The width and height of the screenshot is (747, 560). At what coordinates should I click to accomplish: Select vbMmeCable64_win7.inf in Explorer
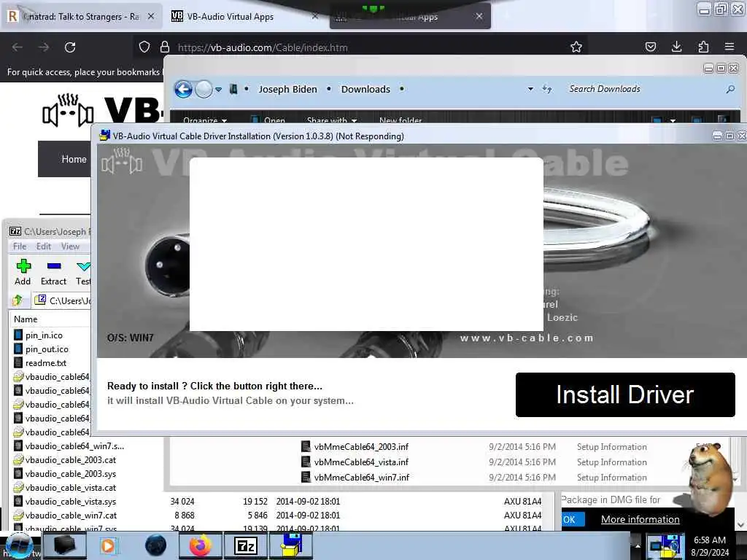coord(362,477)
